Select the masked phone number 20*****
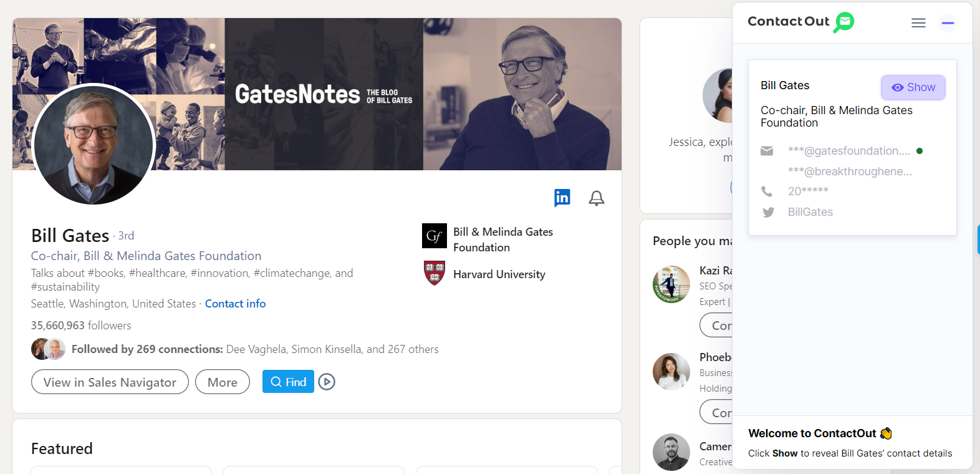The height and width of the screenshot is (474, 980). click(x=808, y=191)
